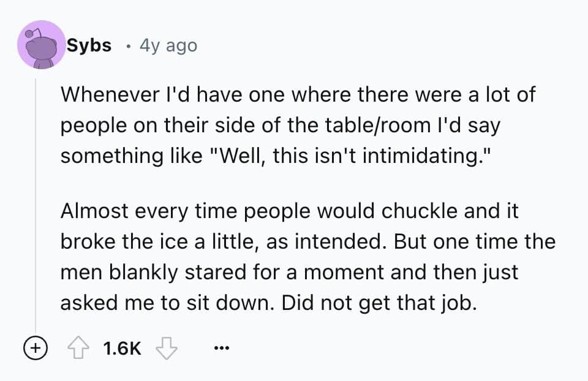Viewport: 588px width, 381px height.
Task: Toggle comment collapse with the circled plus icon
Action: pos(36,349)
